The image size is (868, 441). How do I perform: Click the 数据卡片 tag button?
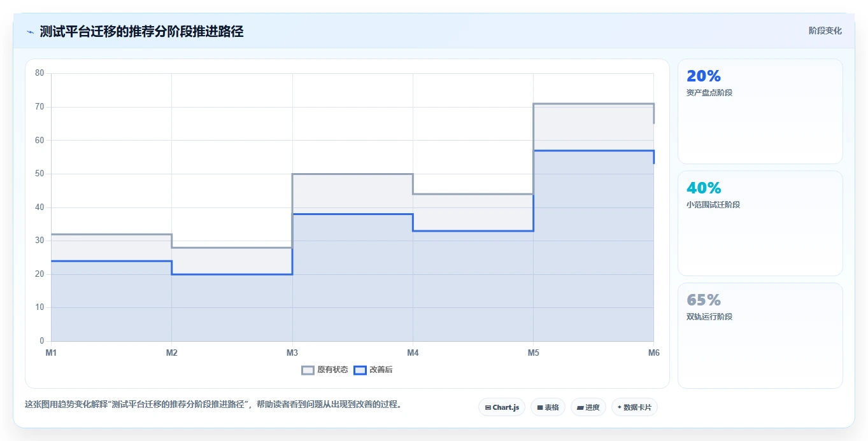tap(634, 407)
